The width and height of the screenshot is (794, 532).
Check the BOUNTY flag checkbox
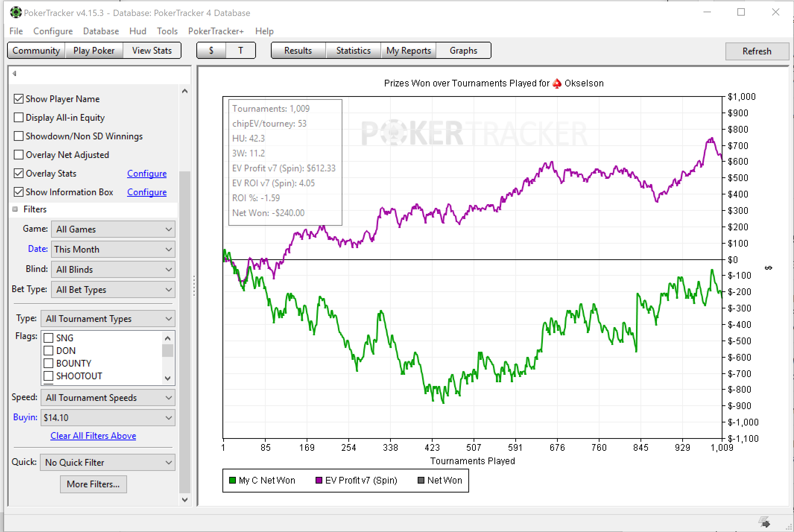[x=48, y=363]
